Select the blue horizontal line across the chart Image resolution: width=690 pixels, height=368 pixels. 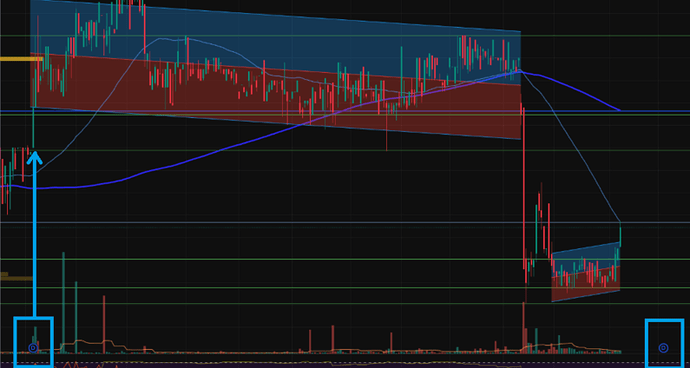point(345,111)
